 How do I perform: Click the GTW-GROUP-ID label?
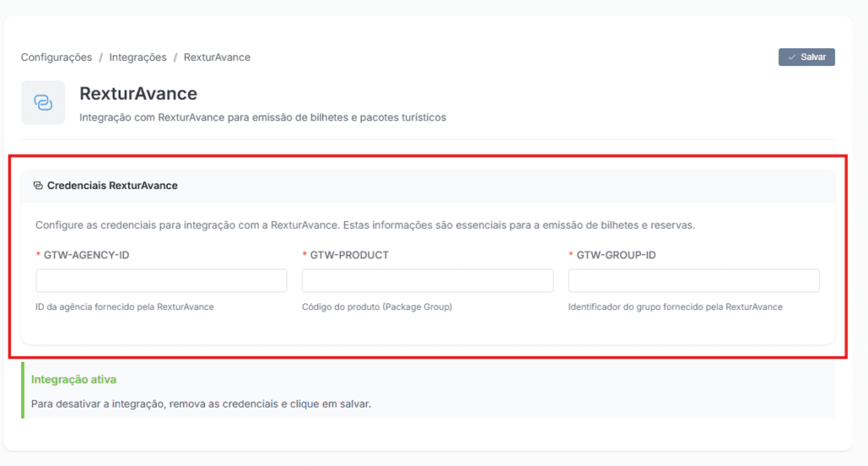pos(616,255)
